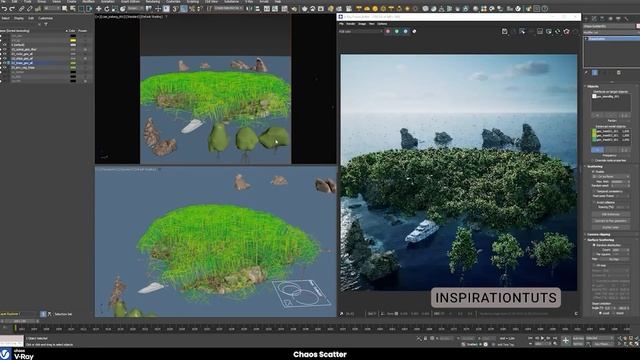Select the Random distribution radio button

(594, 245)
